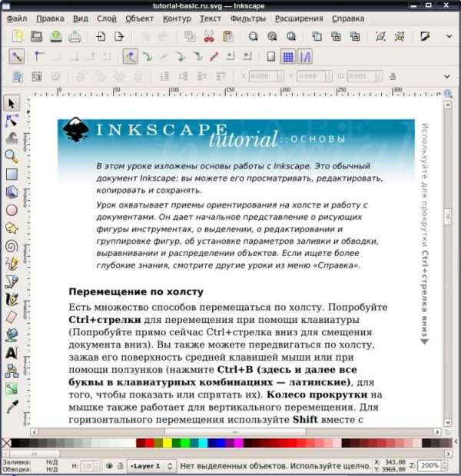Click the Cut scissors icon

point(209,36)
